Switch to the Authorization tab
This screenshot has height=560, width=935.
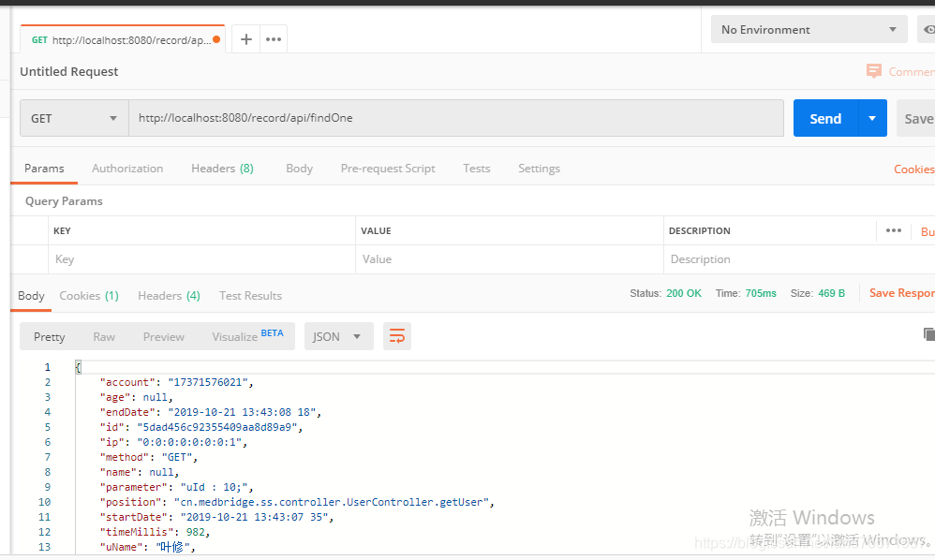127,169
